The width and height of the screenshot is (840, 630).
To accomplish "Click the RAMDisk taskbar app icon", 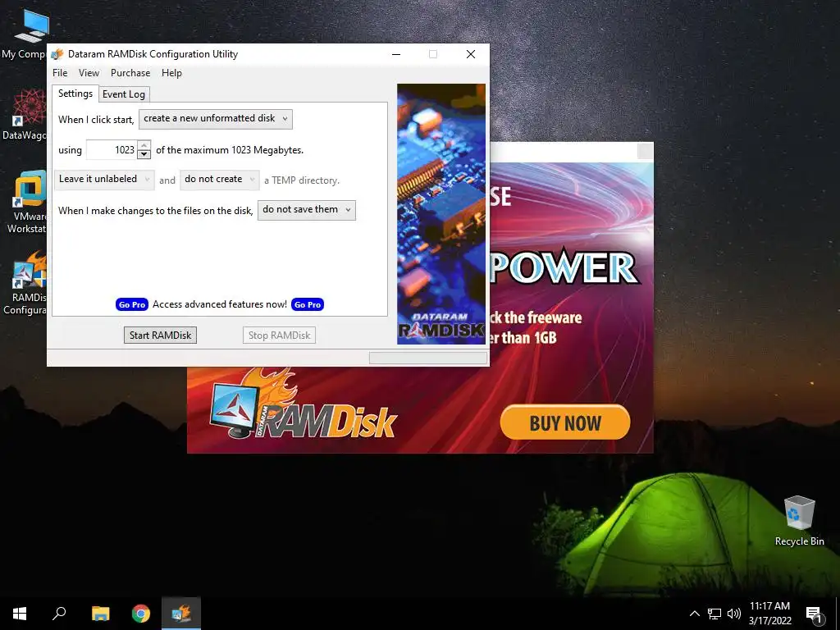I will tap(181, 614).
